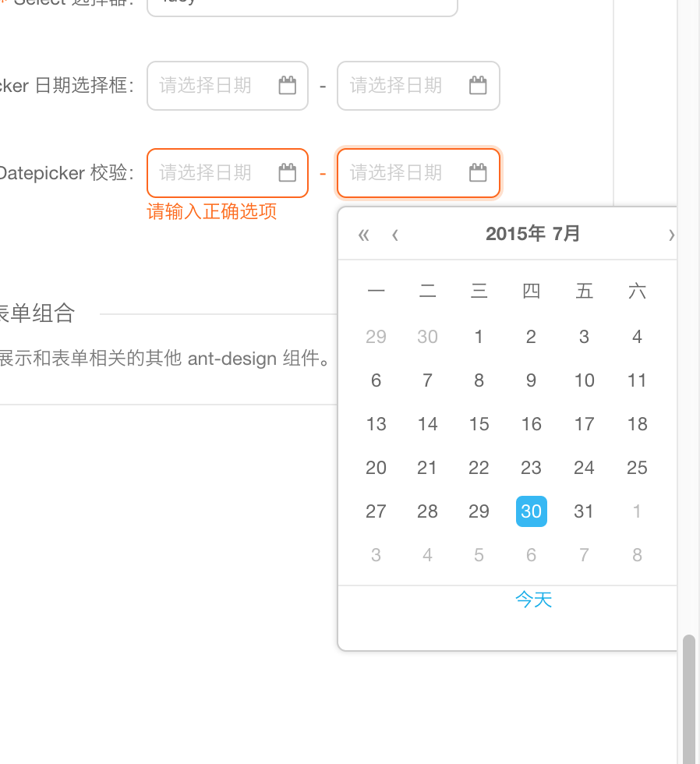Click calendar icon in first date picker end field
This screenshot has height=764, width=700.
tap(478, 86)
